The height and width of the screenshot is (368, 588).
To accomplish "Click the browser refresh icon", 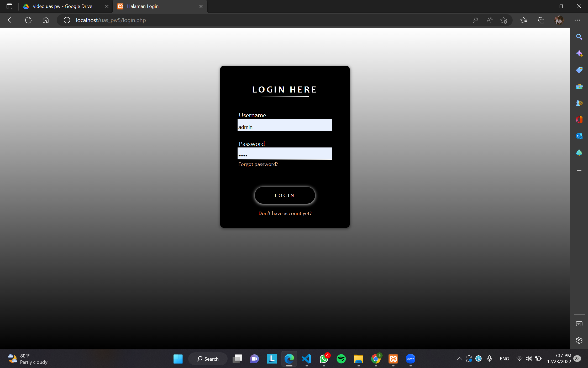I will coord(28,20).
